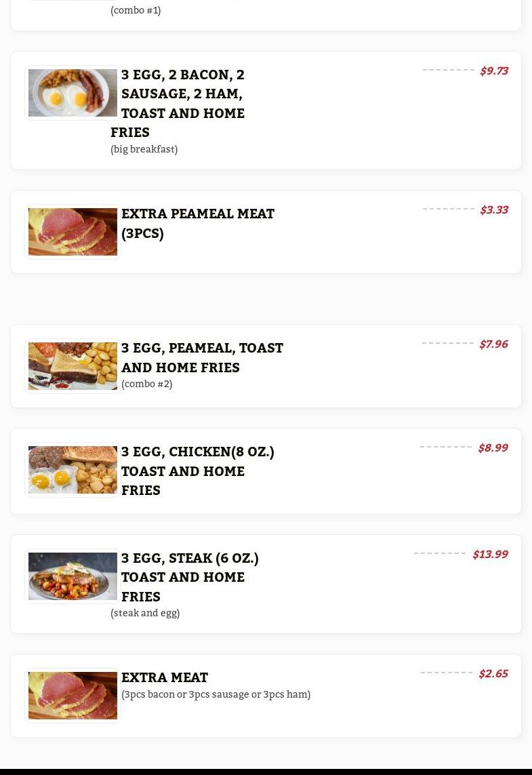Click the $13.99 steak price
The height and width of the screenshot is (775, 532).
490,554
